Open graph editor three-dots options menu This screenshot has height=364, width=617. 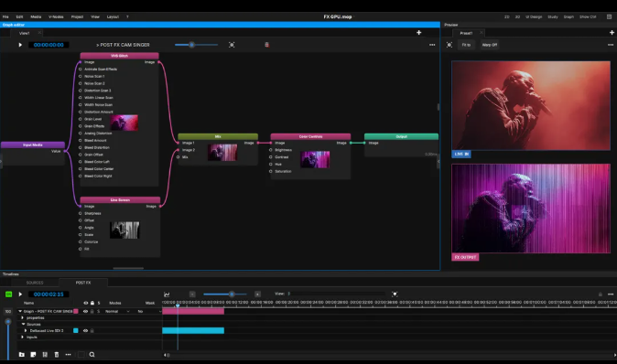[x=432, y=45]
